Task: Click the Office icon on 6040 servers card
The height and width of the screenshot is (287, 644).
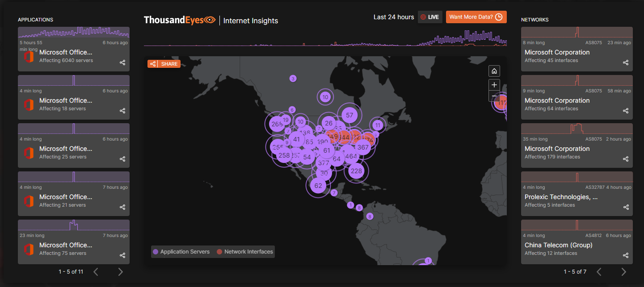Action: click(x=29, y=56)
